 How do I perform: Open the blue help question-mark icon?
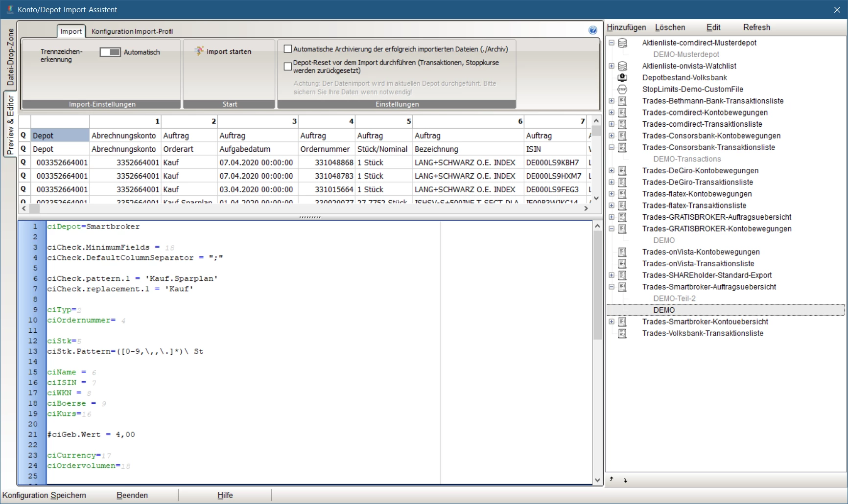(593, 30)
